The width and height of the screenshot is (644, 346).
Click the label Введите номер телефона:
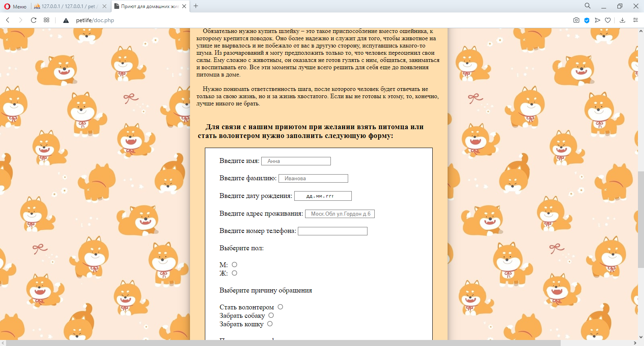tap(258, 231)
